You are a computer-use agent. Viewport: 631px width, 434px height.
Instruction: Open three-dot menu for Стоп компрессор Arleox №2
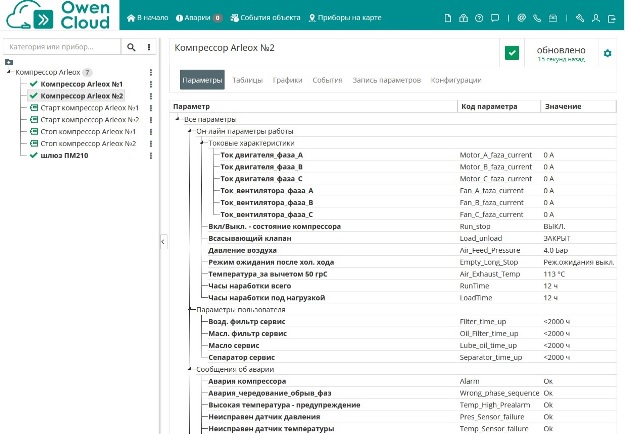pos(151,144)
